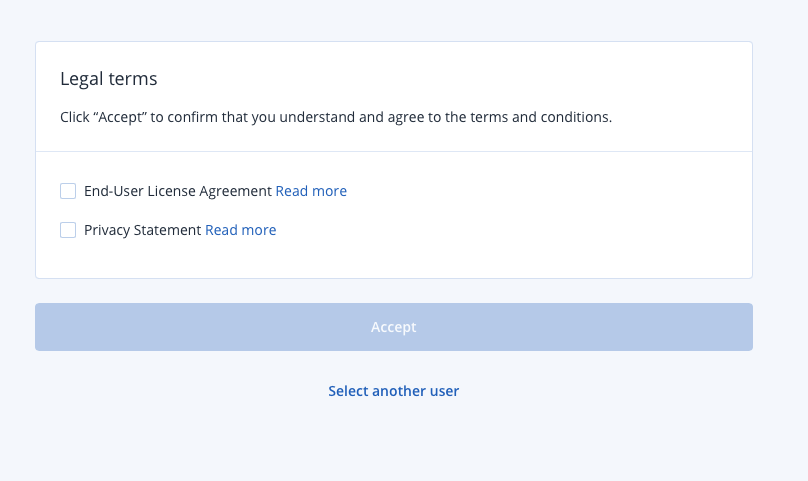Click 'End-User' at the start of agreement label
The height and width of the screenshot is (481, 808).
[x=114, y=191]
